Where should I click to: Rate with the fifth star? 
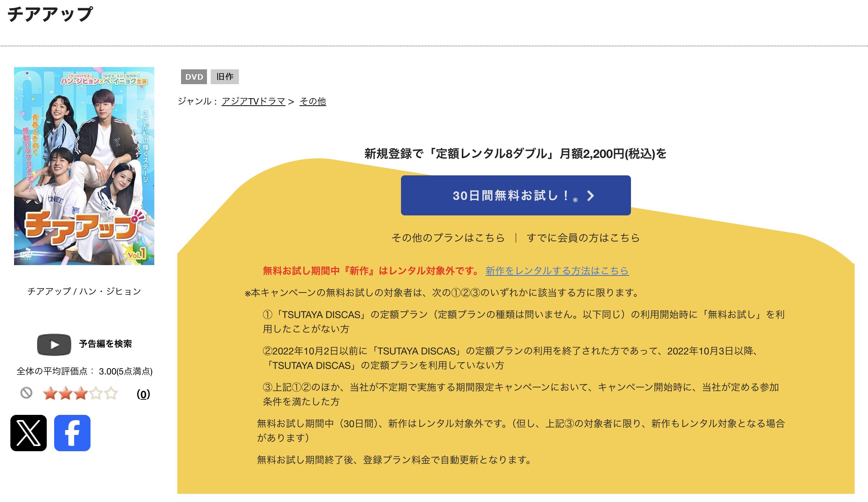point(111,393)
